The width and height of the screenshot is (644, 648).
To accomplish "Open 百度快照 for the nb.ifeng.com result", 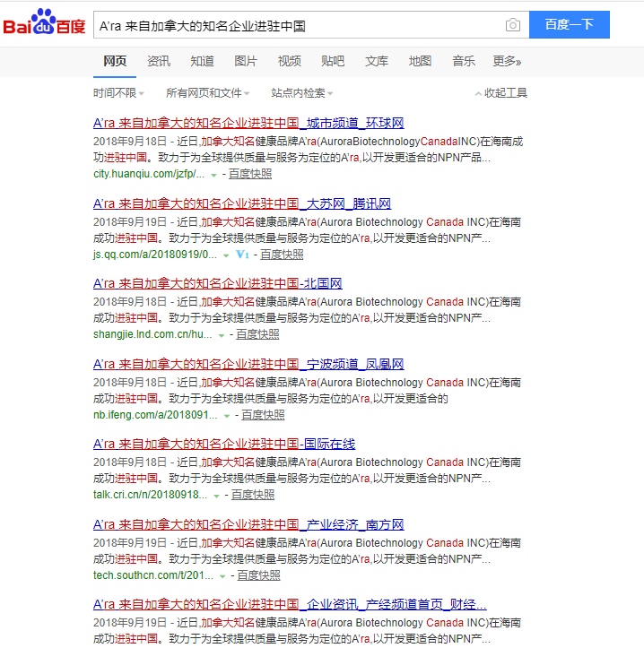I will click(x=263, y=415).
